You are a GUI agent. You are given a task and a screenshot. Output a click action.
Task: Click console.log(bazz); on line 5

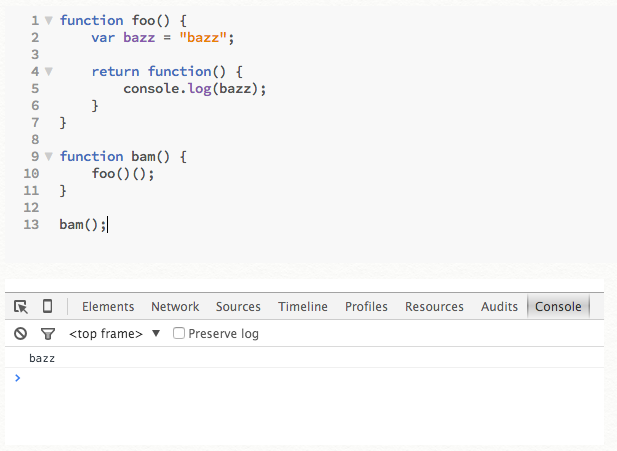point(195,89)
